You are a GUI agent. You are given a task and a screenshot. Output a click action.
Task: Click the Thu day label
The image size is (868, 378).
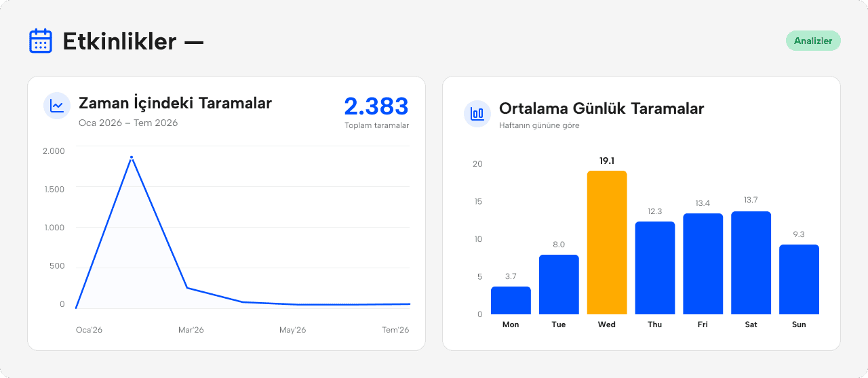pos(655,324)
